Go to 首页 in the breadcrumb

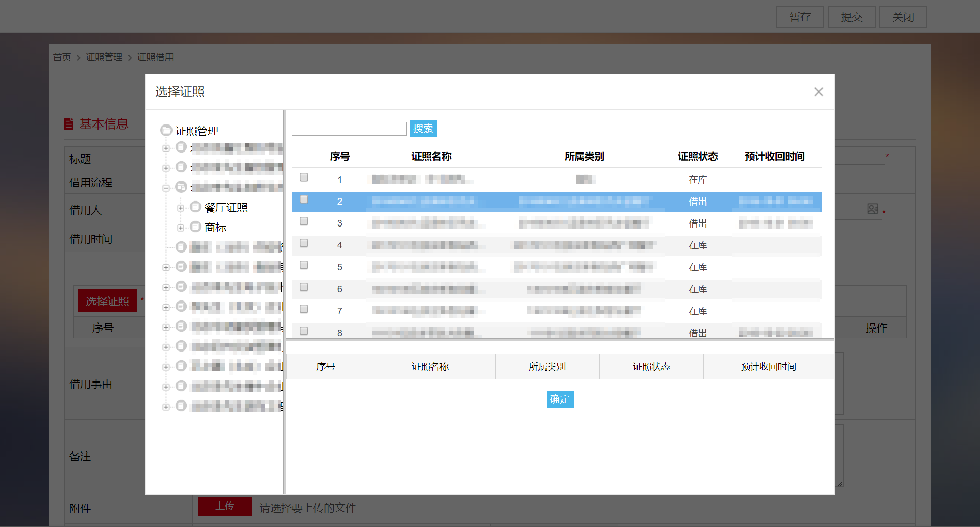click(x=62, y=57)
